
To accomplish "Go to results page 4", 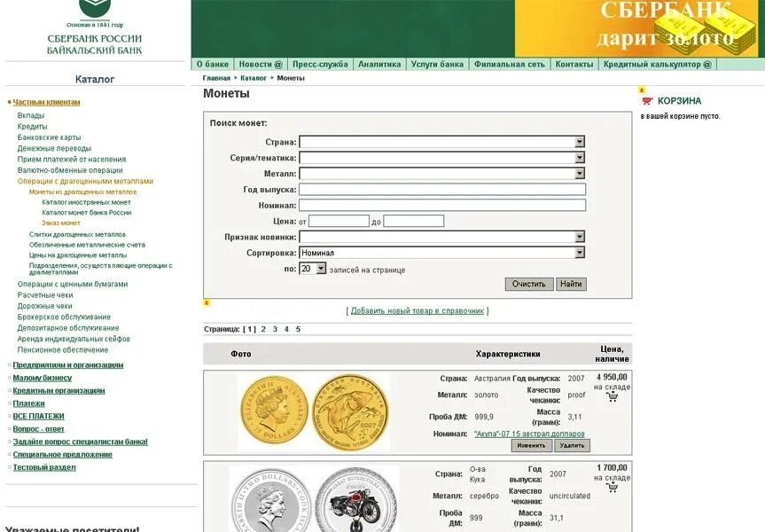I will pyautogui.click(x=286, y=330).
